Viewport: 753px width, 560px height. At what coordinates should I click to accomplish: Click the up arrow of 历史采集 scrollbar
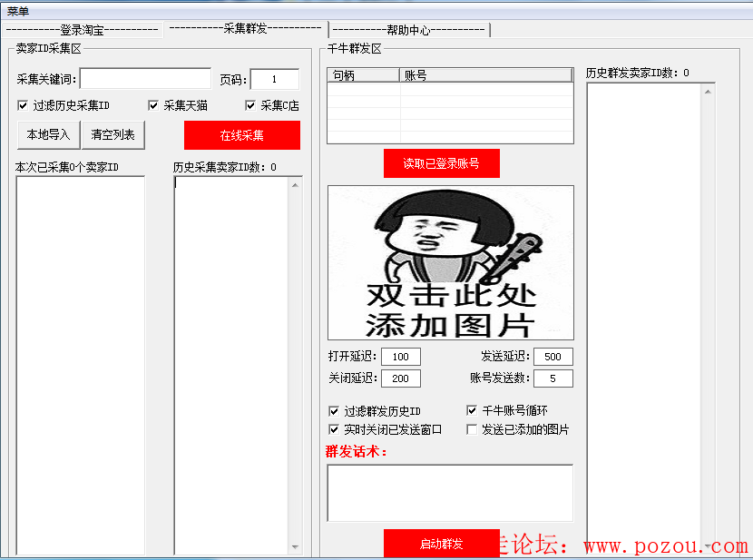click(x=295, y=185)
